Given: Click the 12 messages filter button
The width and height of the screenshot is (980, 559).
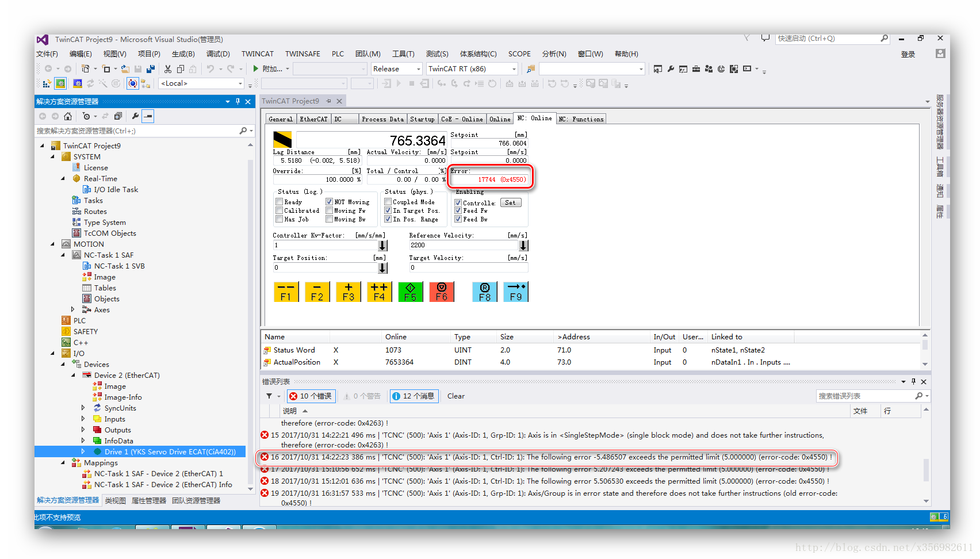Looking at the screenshot, I should click(x=415, y=396).
